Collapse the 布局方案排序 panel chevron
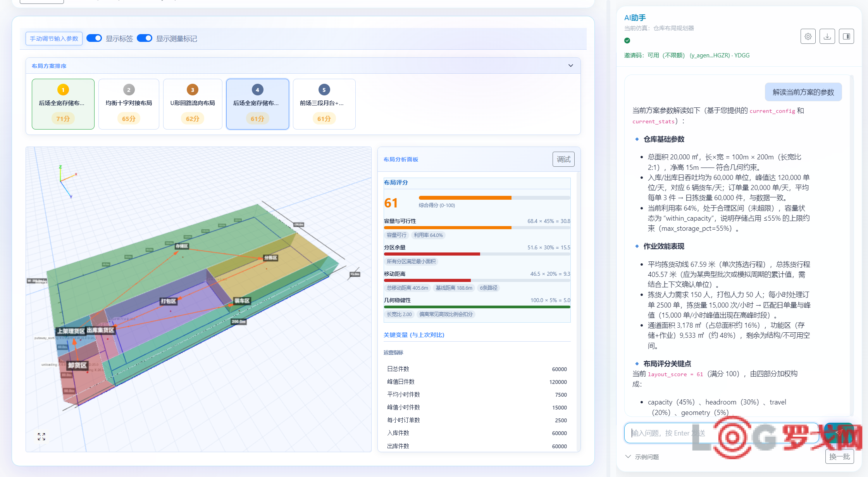The image size is (868, 477). [571, 66]
